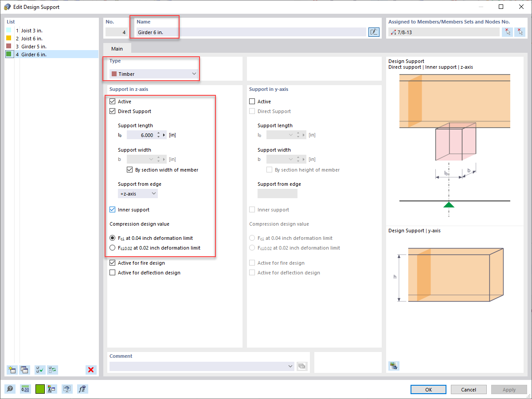Create a new design support in the List
Screen dimensions: 532x399
pyautogui.click(x=12, y=370)
